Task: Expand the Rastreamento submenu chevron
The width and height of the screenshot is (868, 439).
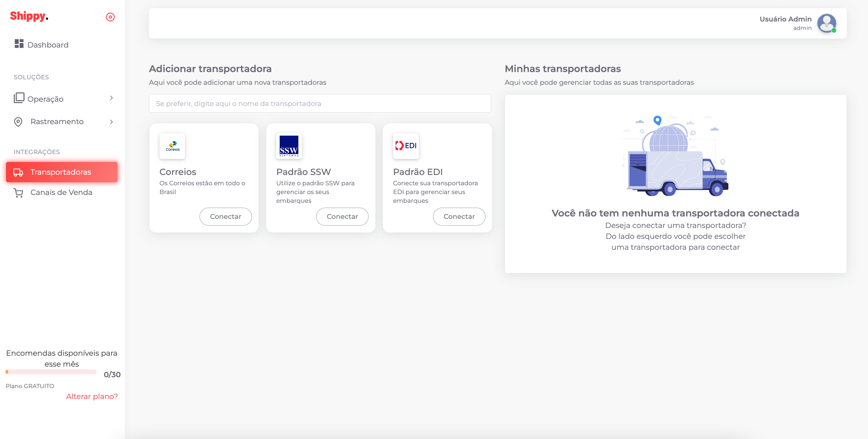Action: click(x=111, y=122)
